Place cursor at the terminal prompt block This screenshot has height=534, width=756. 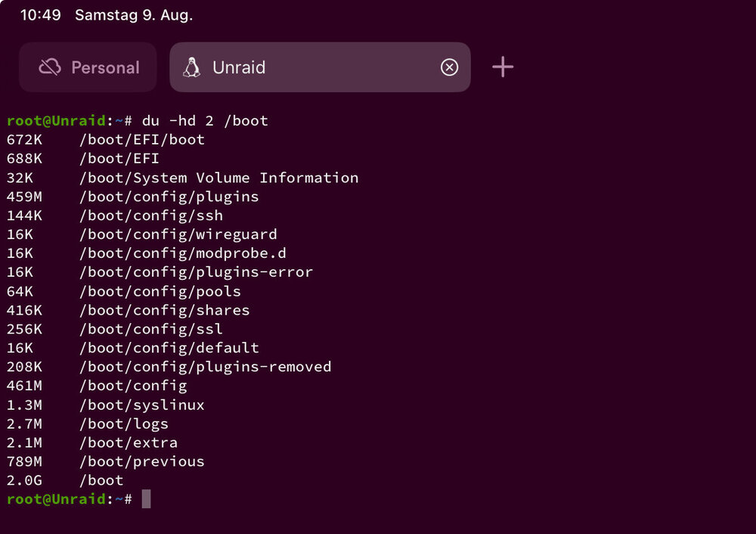[x=146, y=498]
